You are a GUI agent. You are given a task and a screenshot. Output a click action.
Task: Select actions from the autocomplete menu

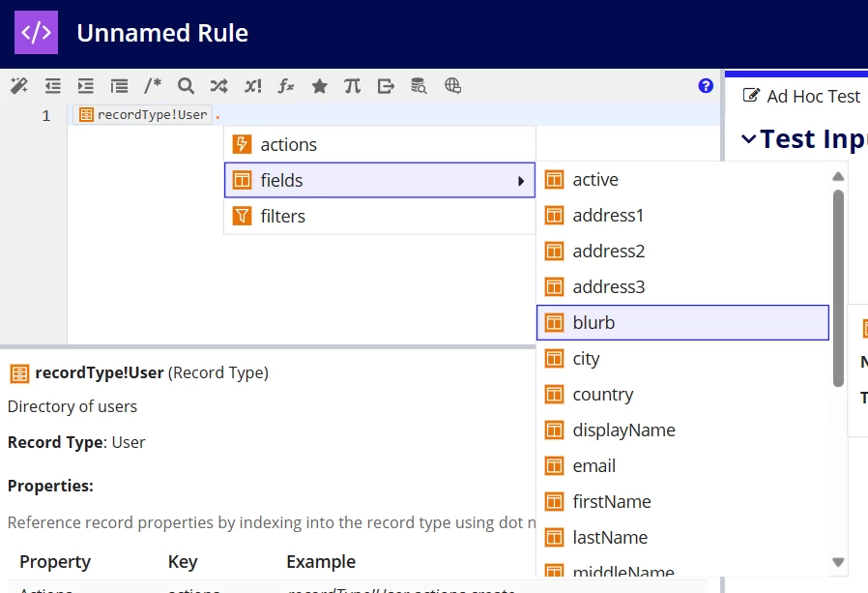pyautogui.click(x=380, y=145)
